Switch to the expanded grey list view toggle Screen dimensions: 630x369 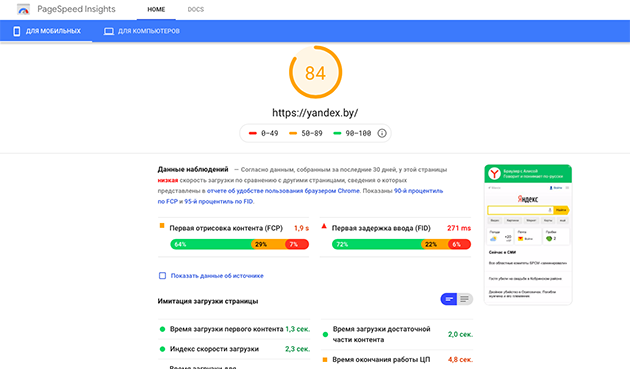tap(465, 299)
